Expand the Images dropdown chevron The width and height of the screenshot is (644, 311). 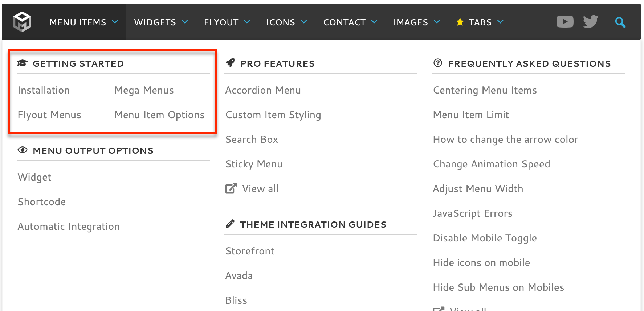437,22
